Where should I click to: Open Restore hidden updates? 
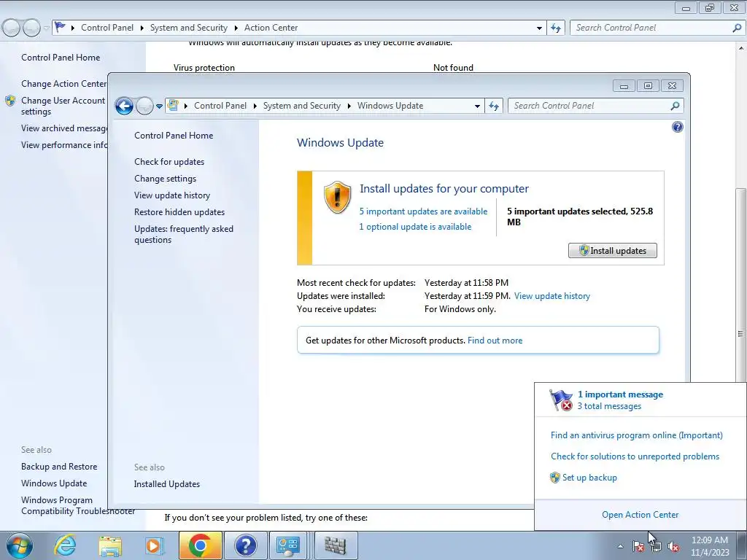[179, 212]
